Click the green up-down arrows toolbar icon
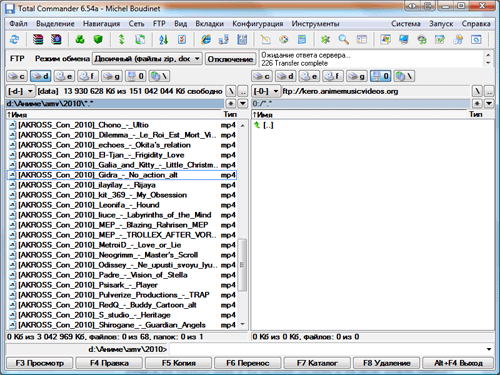This screenshot has width=500, height=375. point(122,40)
